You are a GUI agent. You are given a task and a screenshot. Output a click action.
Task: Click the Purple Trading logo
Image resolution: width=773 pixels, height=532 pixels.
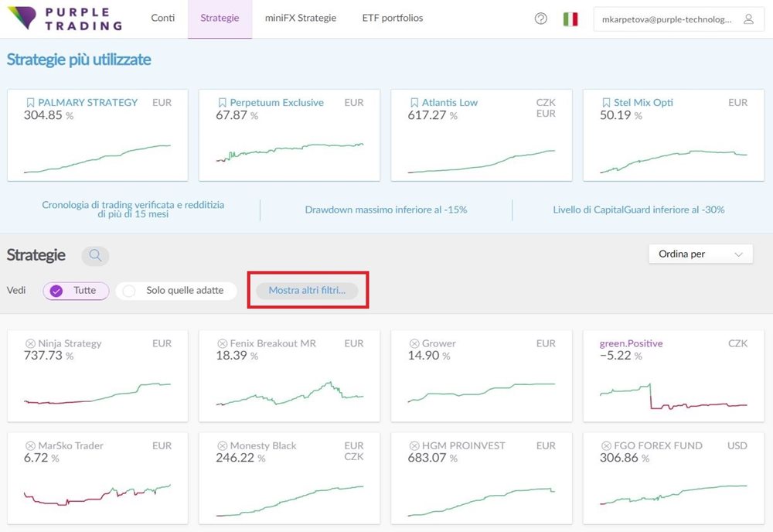[65, 19]
